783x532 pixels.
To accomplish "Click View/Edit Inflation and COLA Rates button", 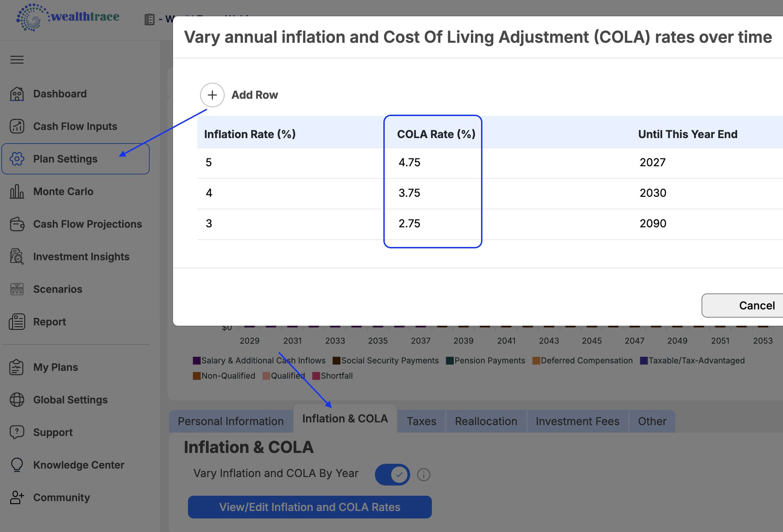I will 310,507.
